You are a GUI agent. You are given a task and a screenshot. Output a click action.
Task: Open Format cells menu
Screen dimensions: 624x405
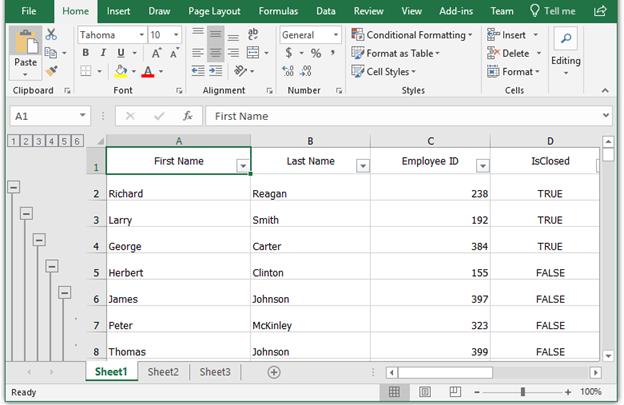(513, 72)
